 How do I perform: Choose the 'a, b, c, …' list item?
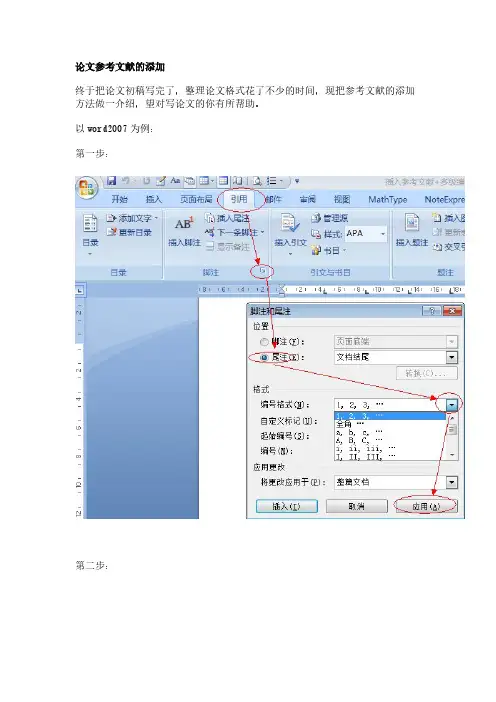point(390,432)
